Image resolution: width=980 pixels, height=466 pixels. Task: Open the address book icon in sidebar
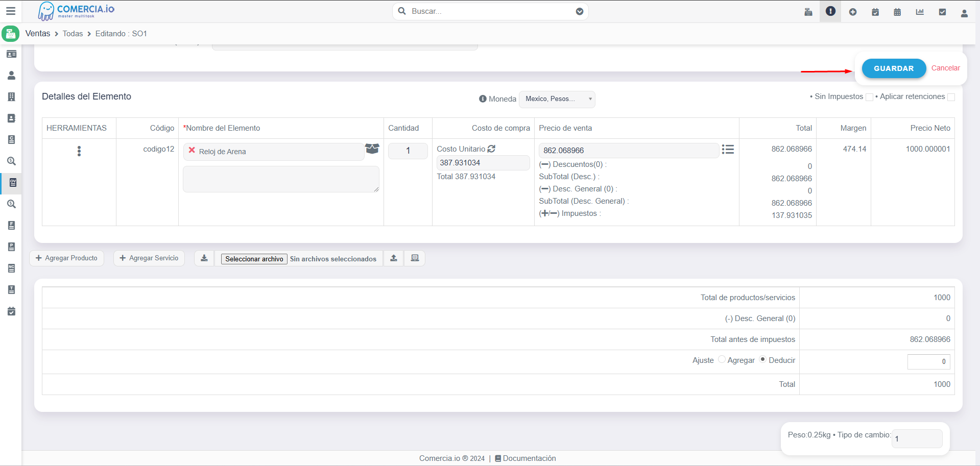pos(11,118)
